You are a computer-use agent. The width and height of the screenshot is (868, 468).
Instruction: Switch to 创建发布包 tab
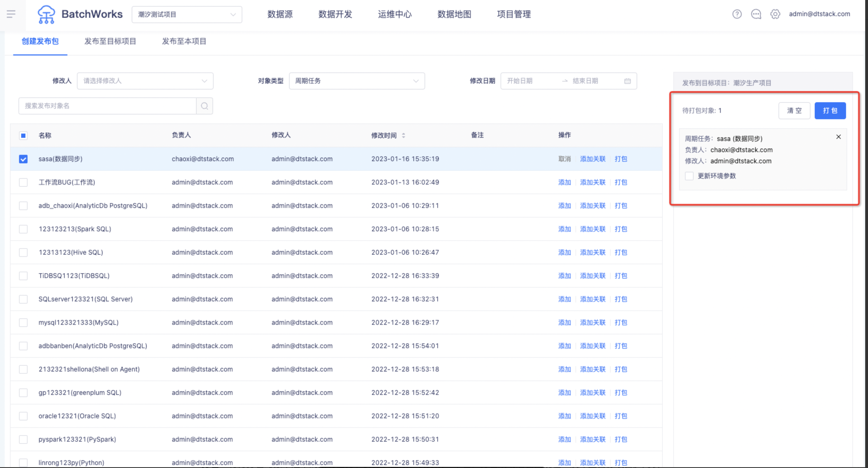pos(40,41)
